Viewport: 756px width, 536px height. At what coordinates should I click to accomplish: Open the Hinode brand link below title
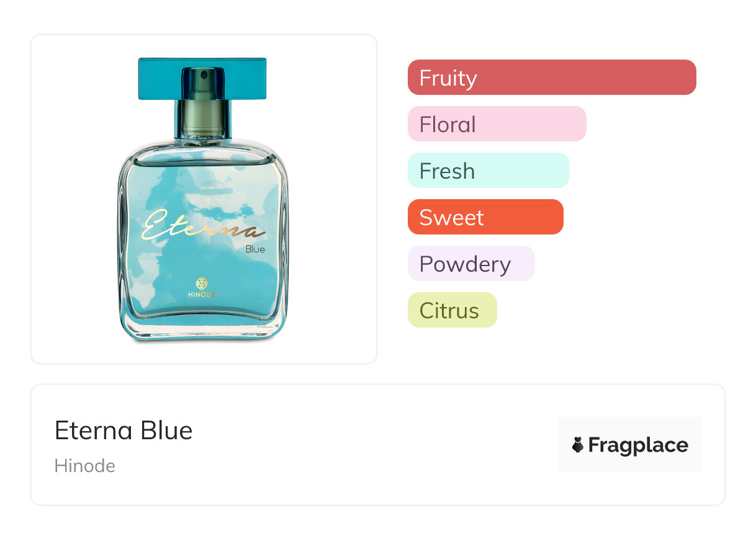pyautogui.click(x=85, y=466)
